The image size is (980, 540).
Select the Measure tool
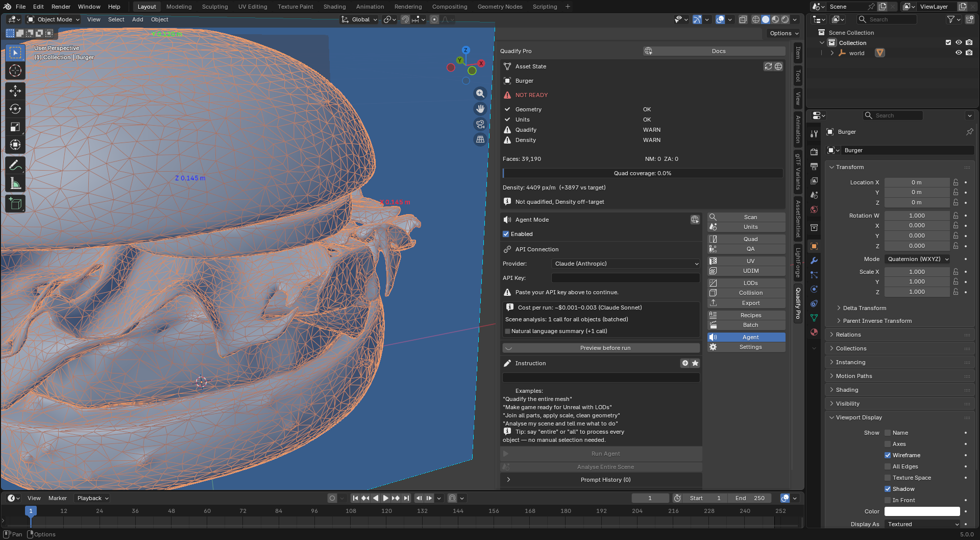[x=15, y=183]
